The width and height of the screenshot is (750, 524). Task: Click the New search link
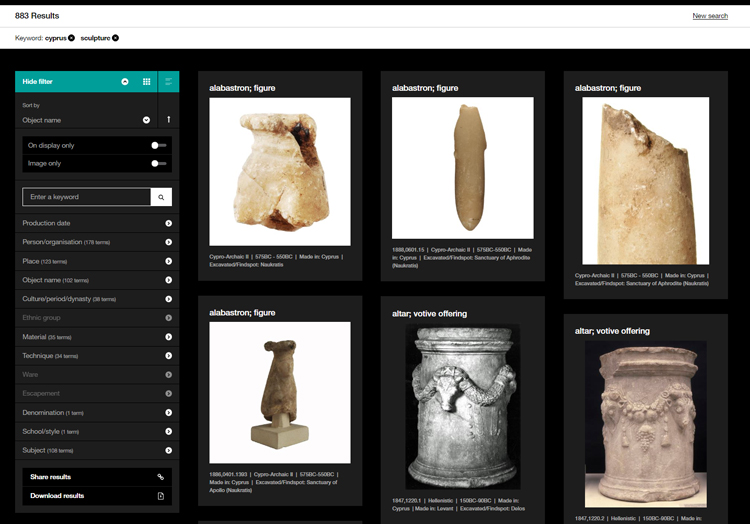(x=710, y=16)
